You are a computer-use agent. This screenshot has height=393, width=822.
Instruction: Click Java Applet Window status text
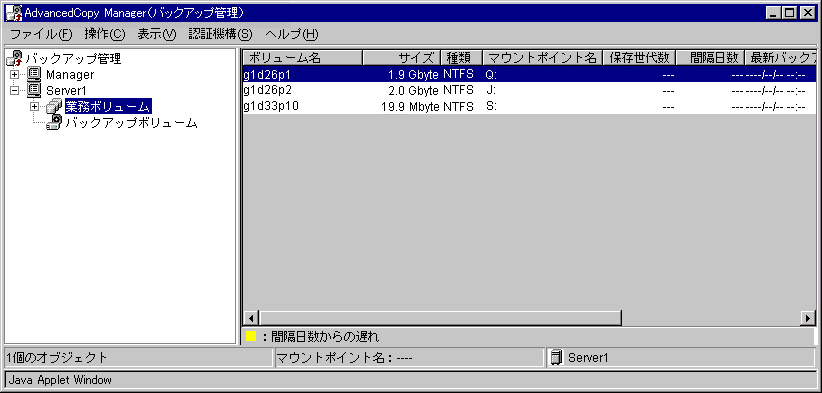pyautogui.click(x=60, y=380)
